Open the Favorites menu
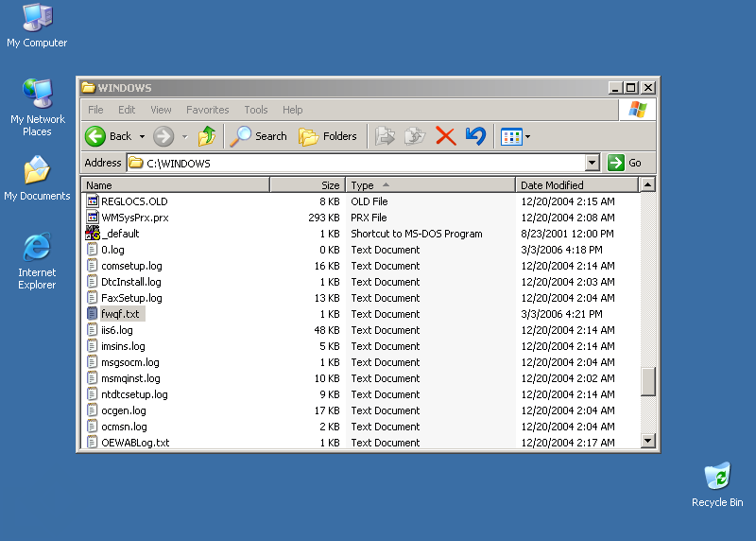Viewport: 756px width, 541px height. click(x=207, y=110)
